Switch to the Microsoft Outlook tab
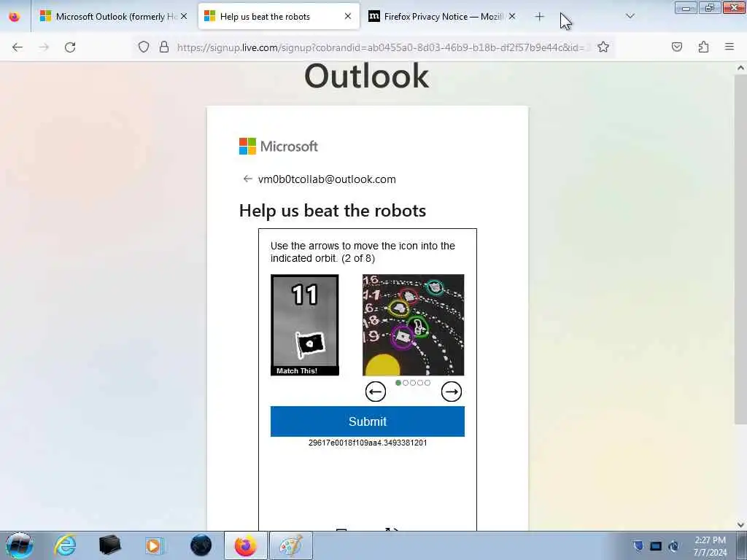Viewport: 747px width, 560px height. coord(113,17)
